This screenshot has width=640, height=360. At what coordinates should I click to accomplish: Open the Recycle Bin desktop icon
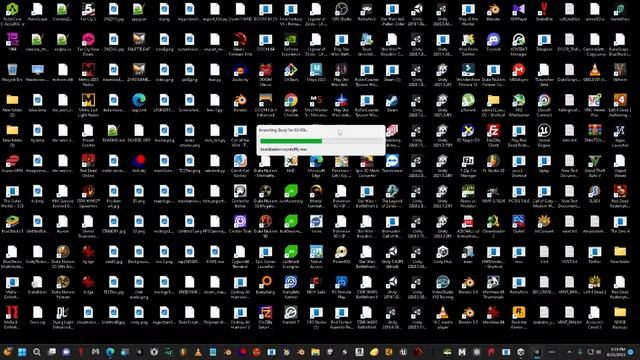pyautogui.click(x=12, y=73)
